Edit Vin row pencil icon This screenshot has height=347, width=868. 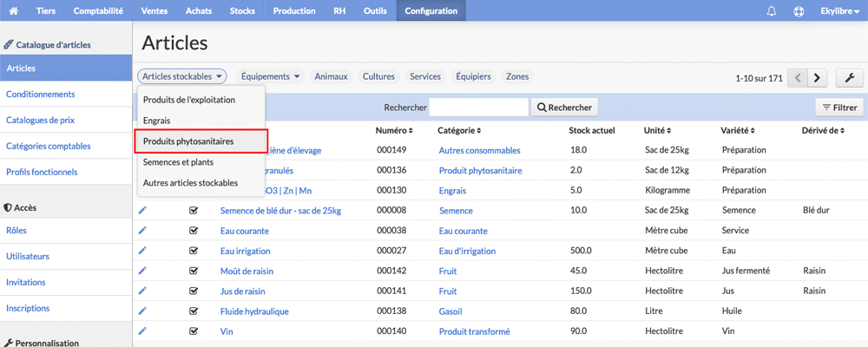click(x=142, y=331)
